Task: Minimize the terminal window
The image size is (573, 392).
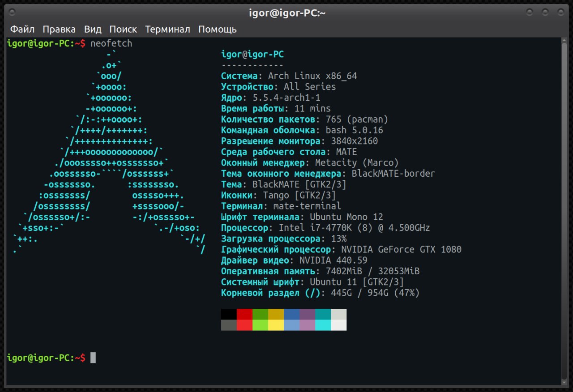Action: [530, 12]
